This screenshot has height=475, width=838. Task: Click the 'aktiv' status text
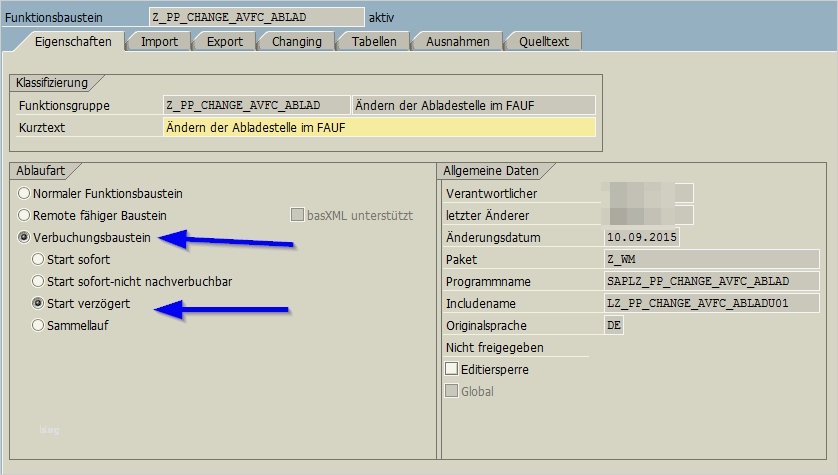(x=381, y=18)
